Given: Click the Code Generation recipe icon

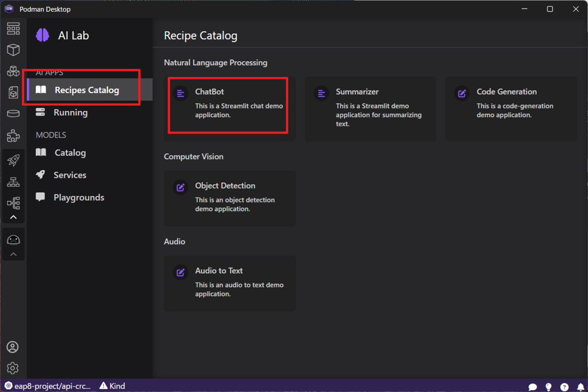Looking at the screenshot, I should point(462,93).
